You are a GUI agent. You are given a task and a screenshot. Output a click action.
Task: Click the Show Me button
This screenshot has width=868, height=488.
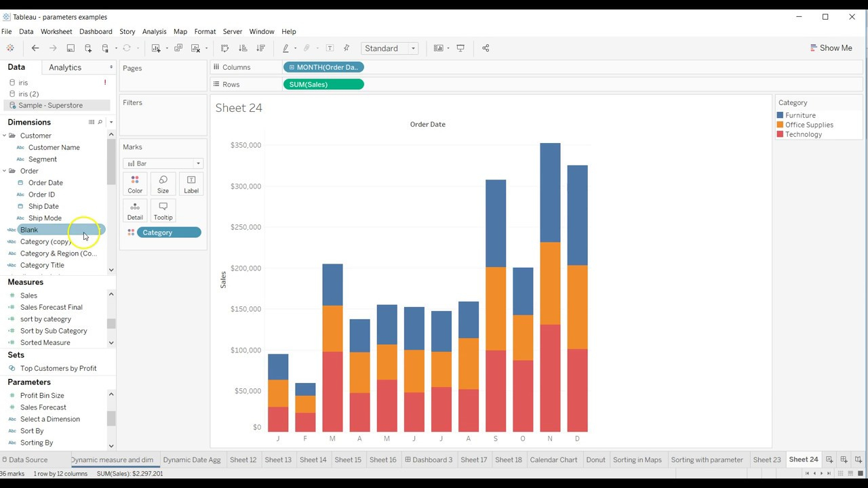pyautogui.click(x=831, y=48)
